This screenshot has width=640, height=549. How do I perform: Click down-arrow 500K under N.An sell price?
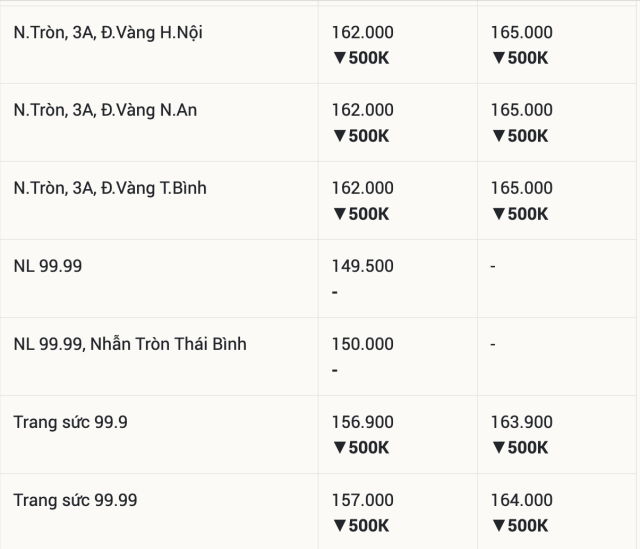[x=520, y=136]
